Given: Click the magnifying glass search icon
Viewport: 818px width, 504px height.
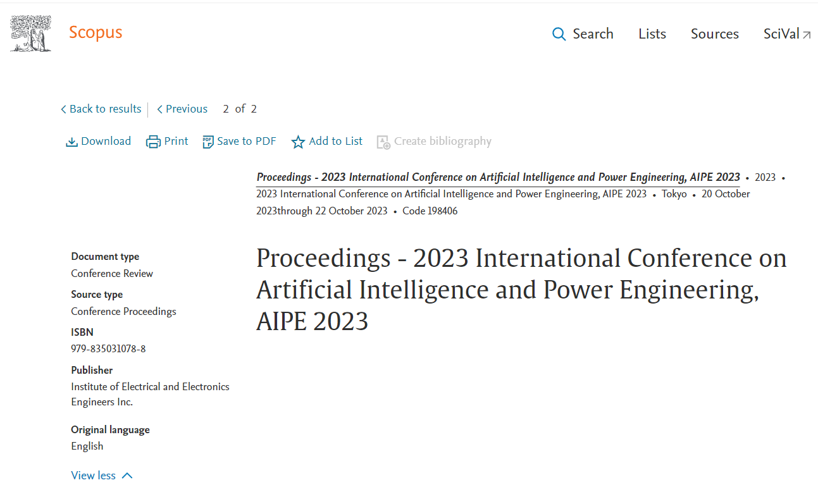Looking at the screenshot, I should tap(559, 34).
